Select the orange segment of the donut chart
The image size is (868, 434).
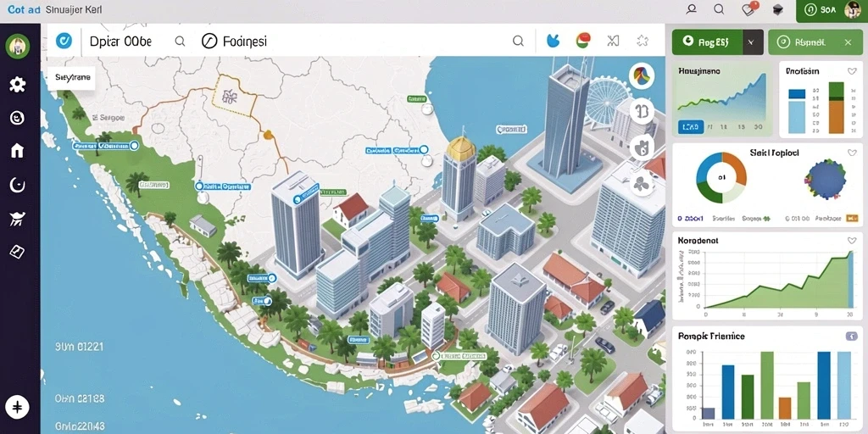735,167
